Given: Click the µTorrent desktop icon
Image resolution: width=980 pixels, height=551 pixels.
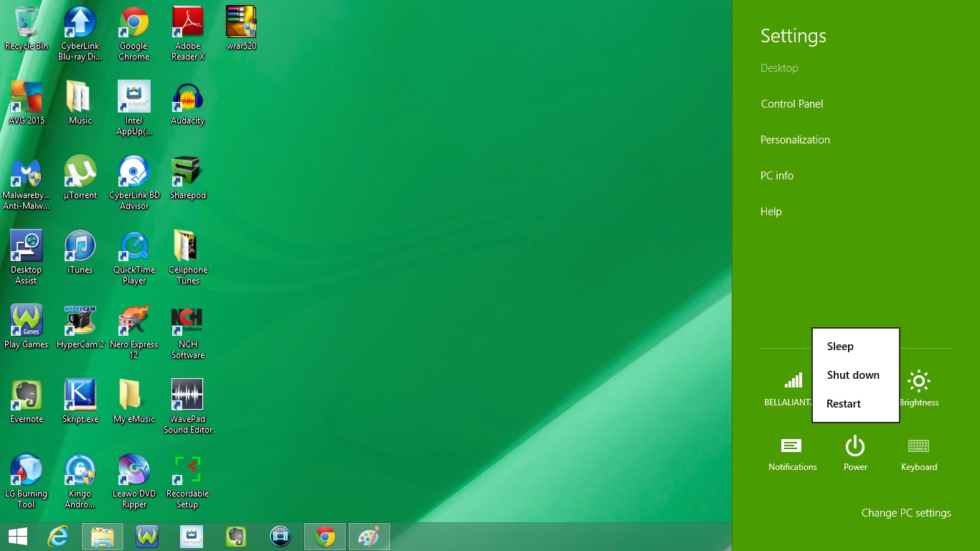Looking at the screenshot, I should [x=80, y=177].
